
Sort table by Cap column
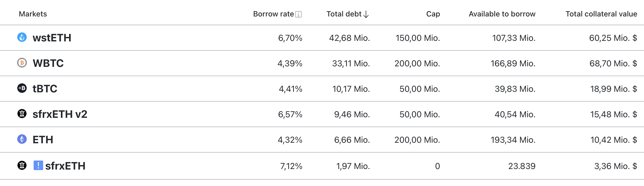pos(433,14)
